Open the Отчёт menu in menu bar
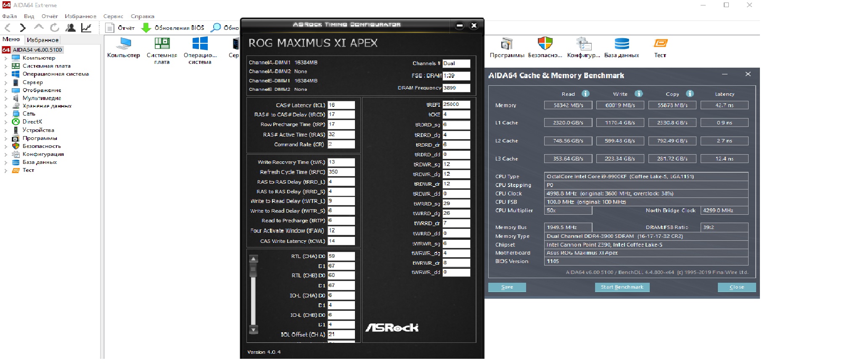 click(x=50, y=16)
